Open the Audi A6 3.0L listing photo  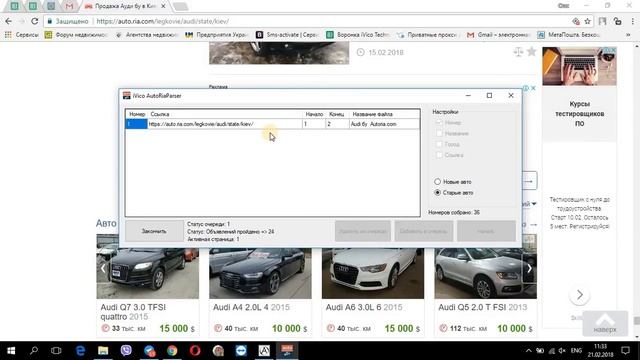[373, 273]
